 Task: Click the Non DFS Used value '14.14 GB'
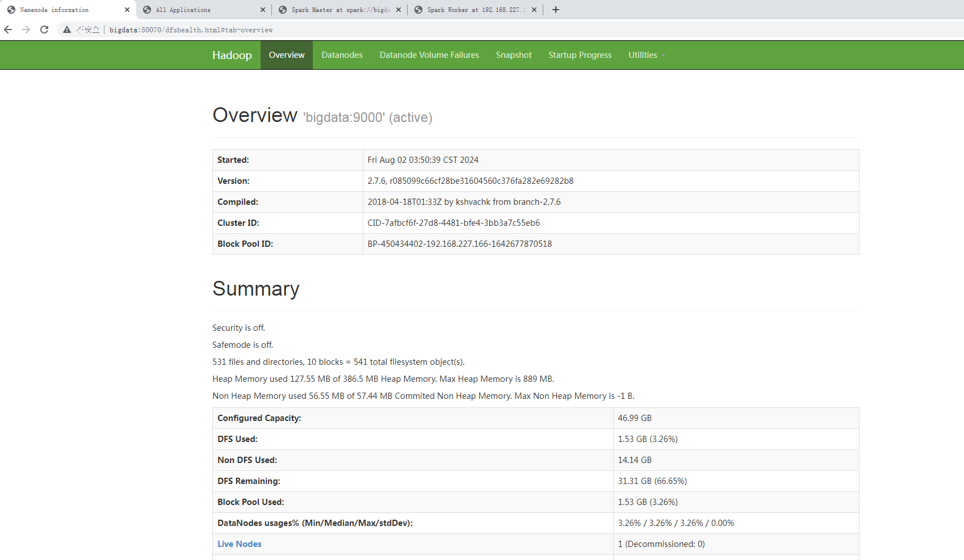[635, 460]
